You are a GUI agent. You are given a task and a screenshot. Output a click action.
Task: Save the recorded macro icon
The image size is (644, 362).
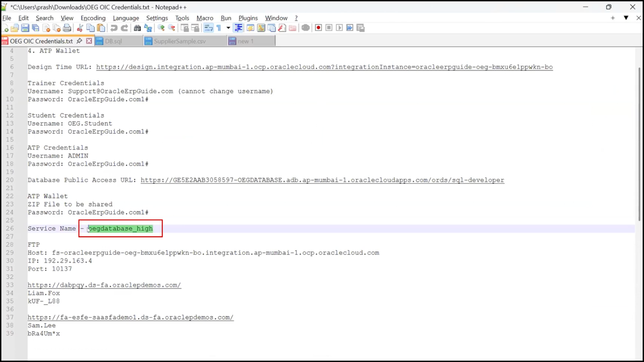click(x=361, y=28)
